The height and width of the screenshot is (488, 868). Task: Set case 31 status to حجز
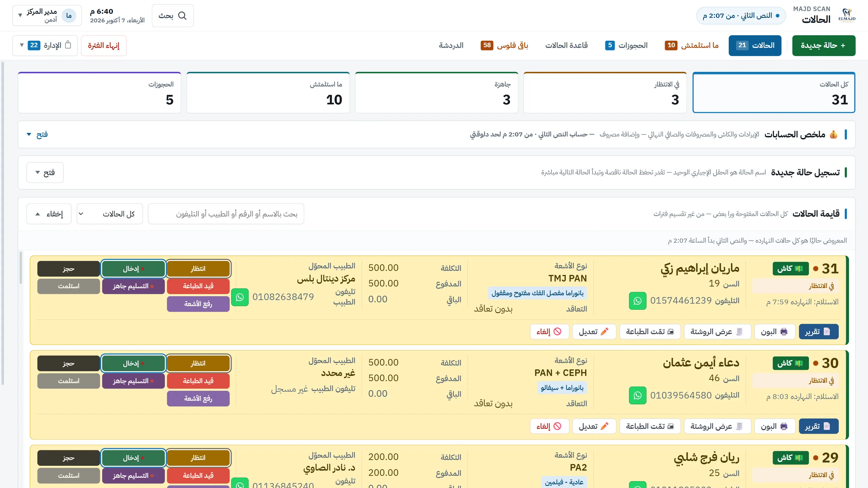(x=68, y=269)
